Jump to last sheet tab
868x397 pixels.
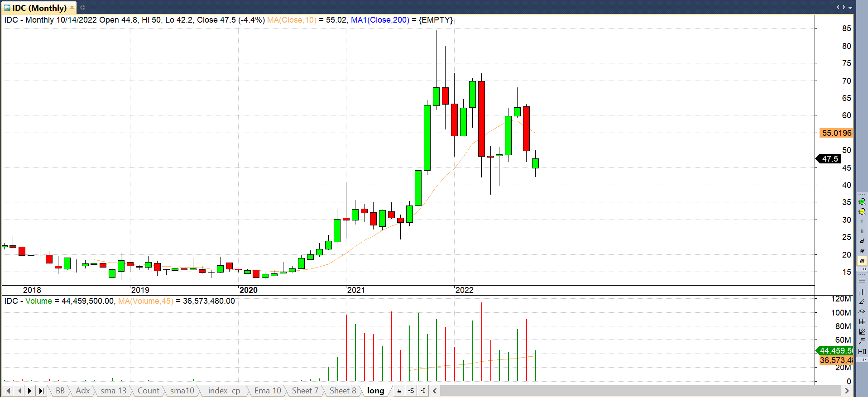pyautogui.click(x=41, y=391)
